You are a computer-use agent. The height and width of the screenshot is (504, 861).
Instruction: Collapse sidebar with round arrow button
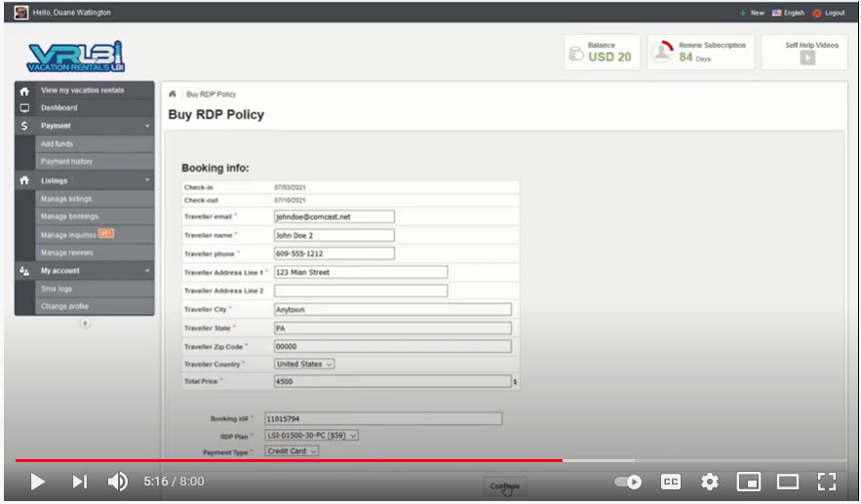(x=85, y=323)
